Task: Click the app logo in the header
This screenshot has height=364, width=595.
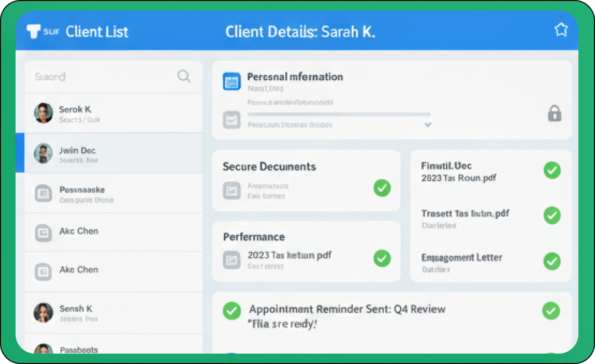Action: point(34,31)
